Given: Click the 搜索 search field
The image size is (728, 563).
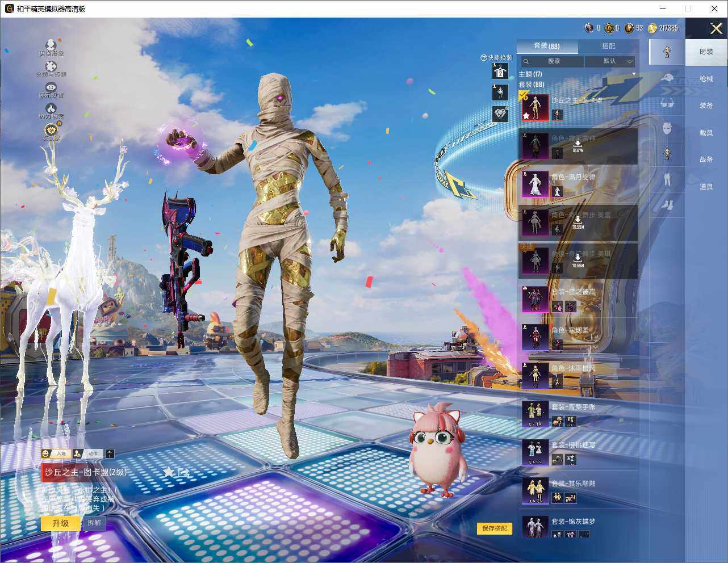Looking at the screenshot, I should pos(552,61).
